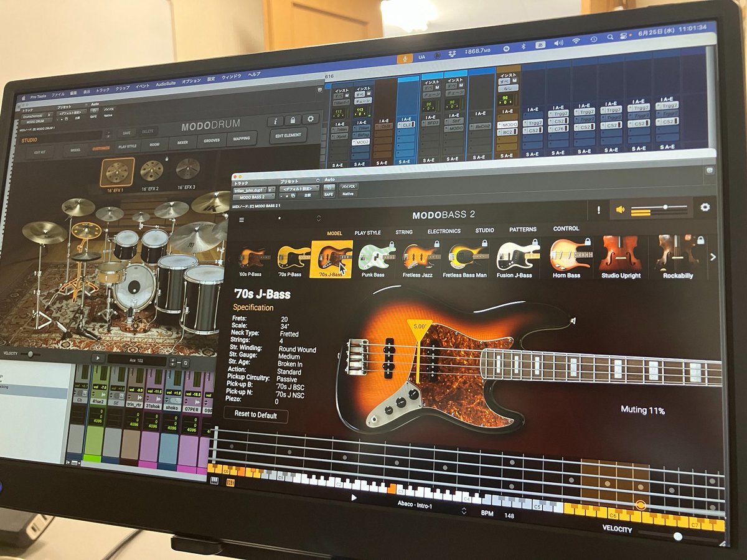Open the volume icon in macOS menu bar
The height and width of the screenshot is (560, 747).
[558, 42]
